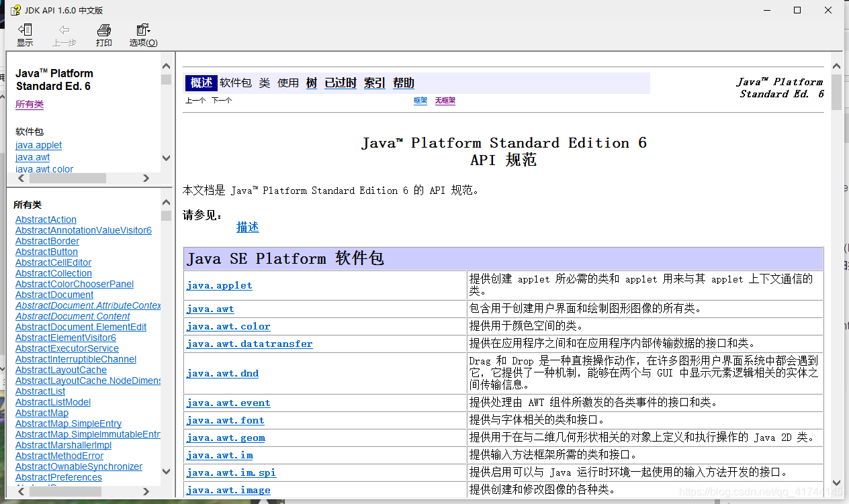Screen dimensions: 849x504
Task: Open java.awt.datatransfer package link
Action: tap(250, 344)
